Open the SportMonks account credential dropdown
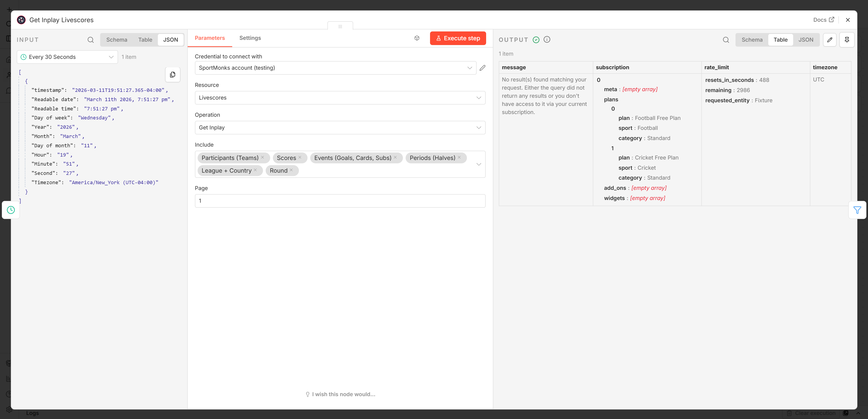 335,68
